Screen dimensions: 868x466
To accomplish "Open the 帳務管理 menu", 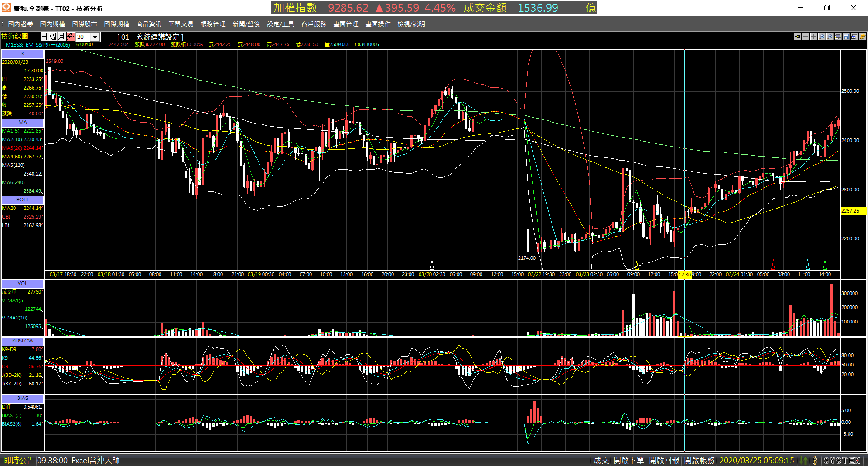I will point(213,24).
